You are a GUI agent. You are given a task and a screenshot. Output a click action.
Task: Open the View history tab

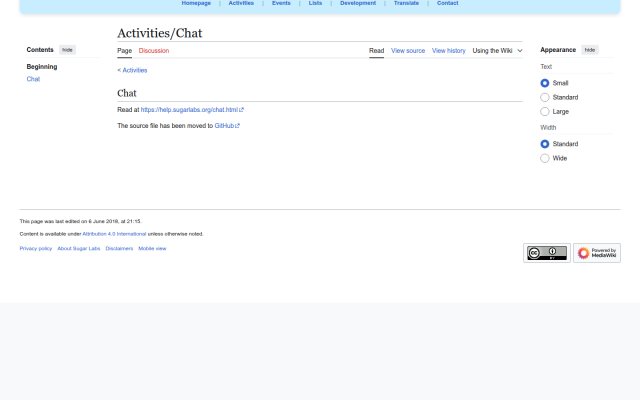(449, 51)
